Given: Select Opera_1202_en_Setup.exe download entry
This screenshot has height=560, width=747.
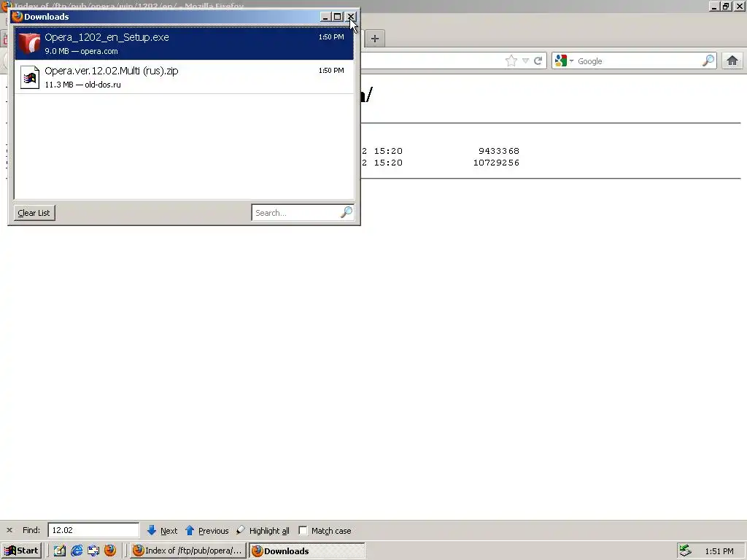Looking at the screenshot, I should pyautogui.click(x=184, y=43).
